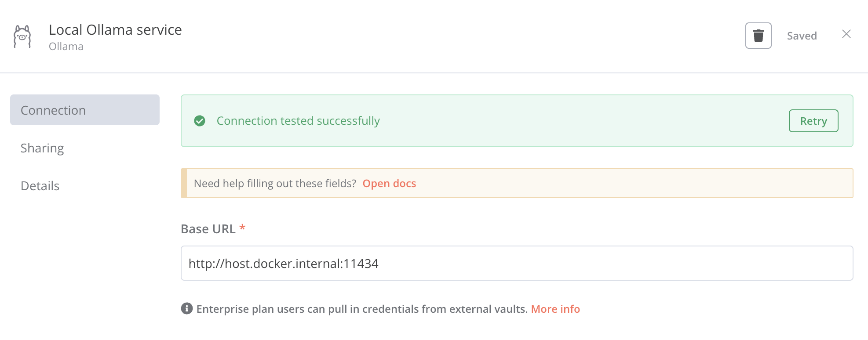Click the 'Connection tested successfully' message
868x340 pixels.
[x=298, y=121]
